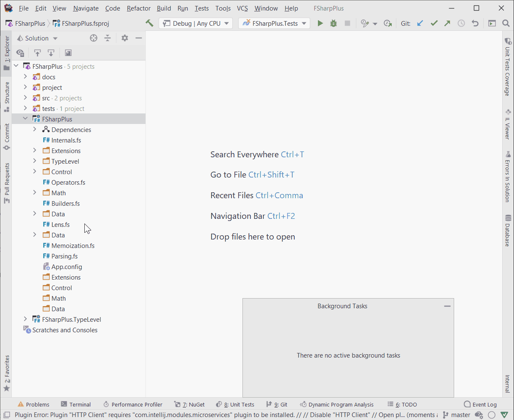Collapse the FSharpPlus project node
514x420 pixels.
[x=25, y=119]
